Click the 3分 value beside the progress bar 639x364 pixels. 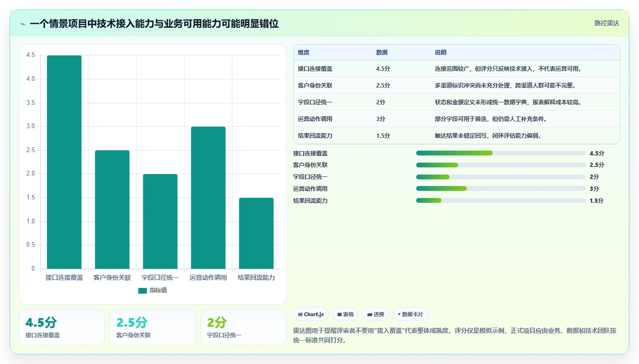pos(595,189)
